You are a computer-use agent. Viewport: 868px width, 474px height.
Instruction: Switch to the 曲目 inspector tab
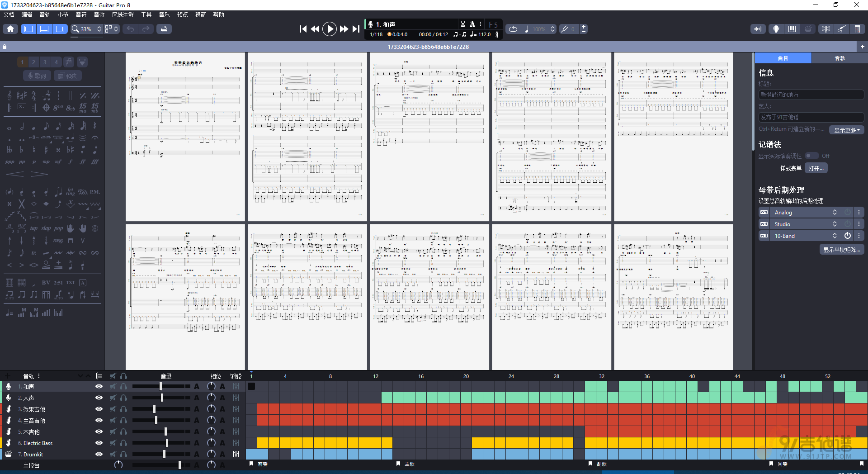(783, 58)
